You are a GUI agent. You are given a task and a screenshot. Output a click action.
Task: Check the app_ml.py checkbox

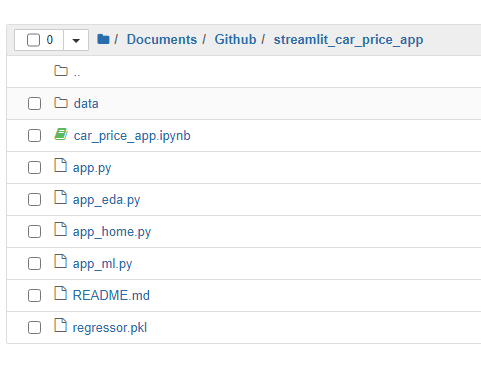tap(34, 263)
